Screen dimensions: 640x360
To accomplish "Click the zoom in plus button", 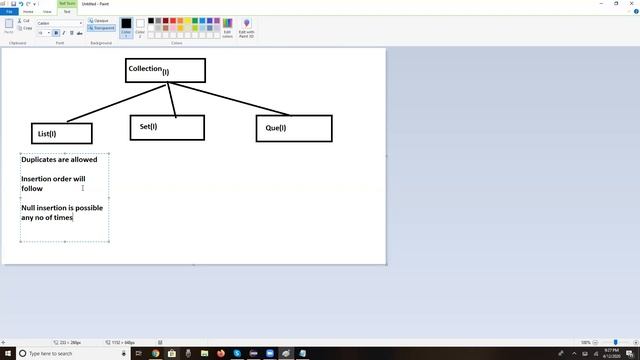I will (636, 342).
